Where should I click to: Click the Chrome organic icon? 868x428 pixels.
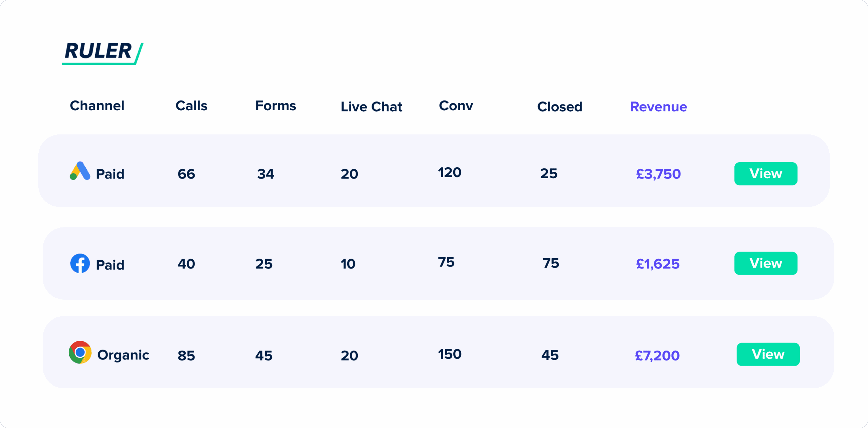(x=80, y=352)
